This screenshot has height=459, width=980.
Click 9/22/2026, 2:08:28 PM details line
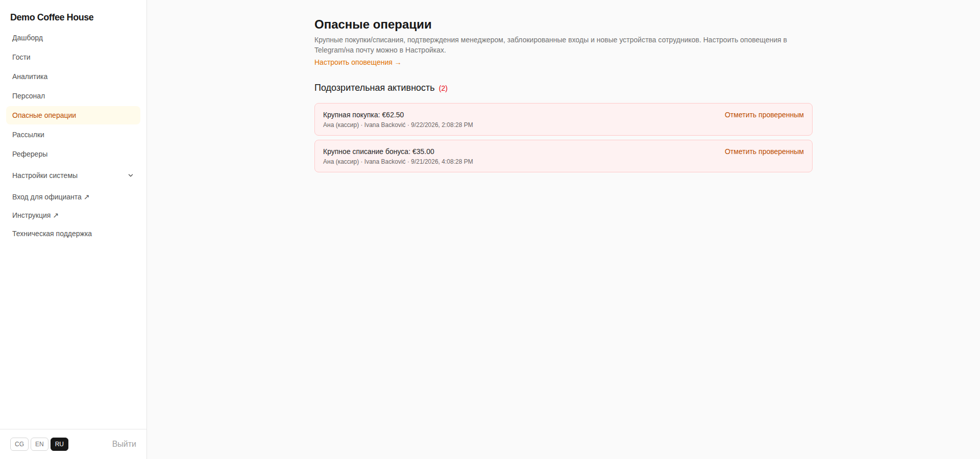[398, 125]
